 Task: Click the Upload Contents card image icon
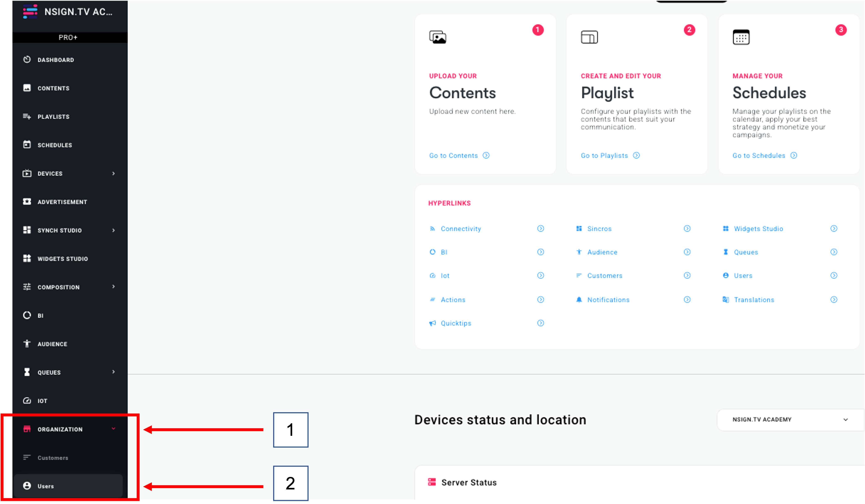pyautogui.click(x=438, y=37)
